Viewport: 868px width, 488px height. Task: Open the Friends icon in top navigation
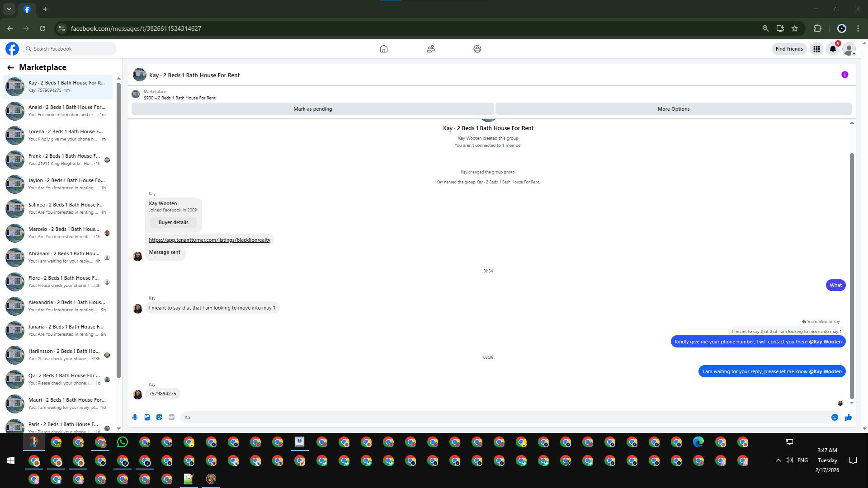click(431, 49)
